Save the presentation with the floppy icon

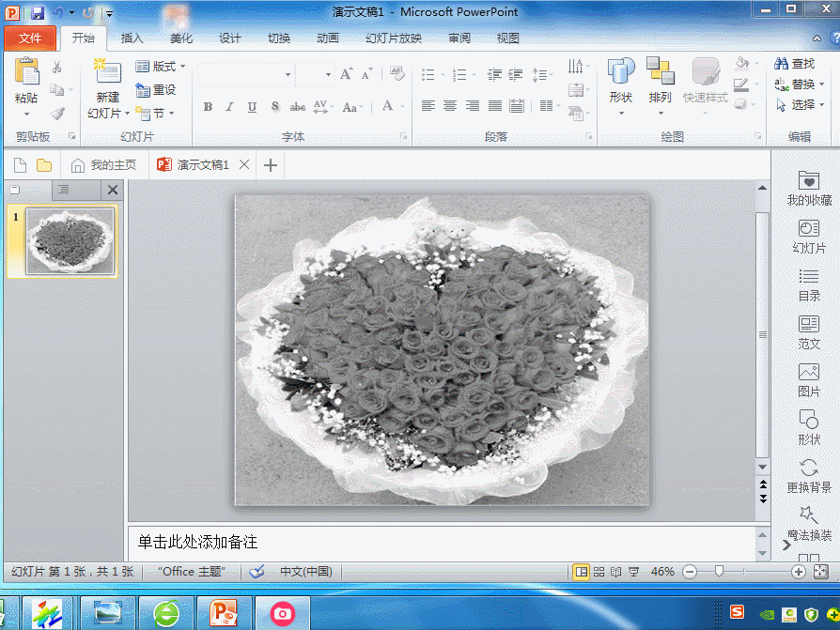[38, 13]
